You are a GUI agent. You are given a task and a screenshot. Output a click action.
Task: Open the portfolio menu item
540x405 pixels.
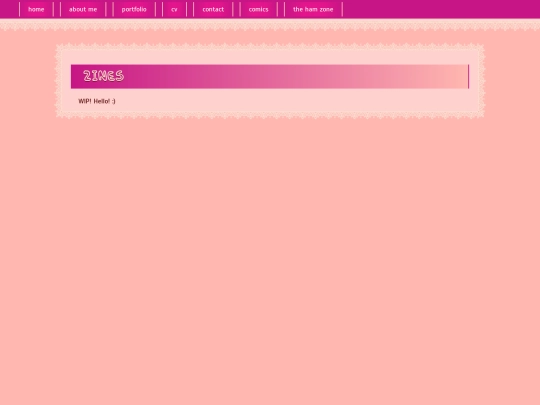(x=134, y=9)
